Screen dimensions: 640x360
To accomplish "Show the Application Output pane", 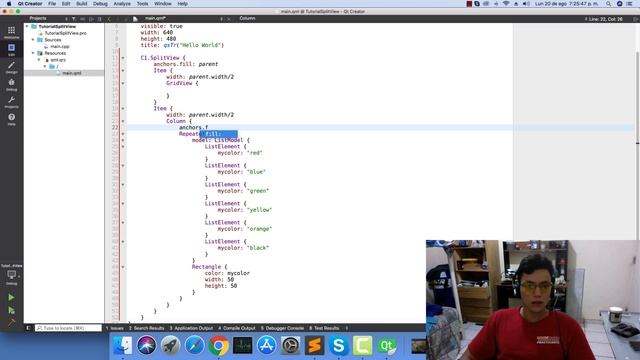I will coord(191,328).
